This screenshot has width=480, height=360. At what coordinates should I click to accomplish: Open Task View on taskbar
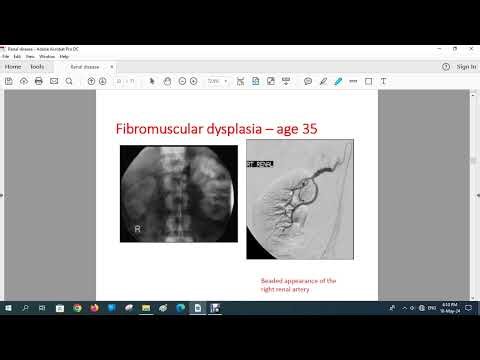click(x=42, y=308)
